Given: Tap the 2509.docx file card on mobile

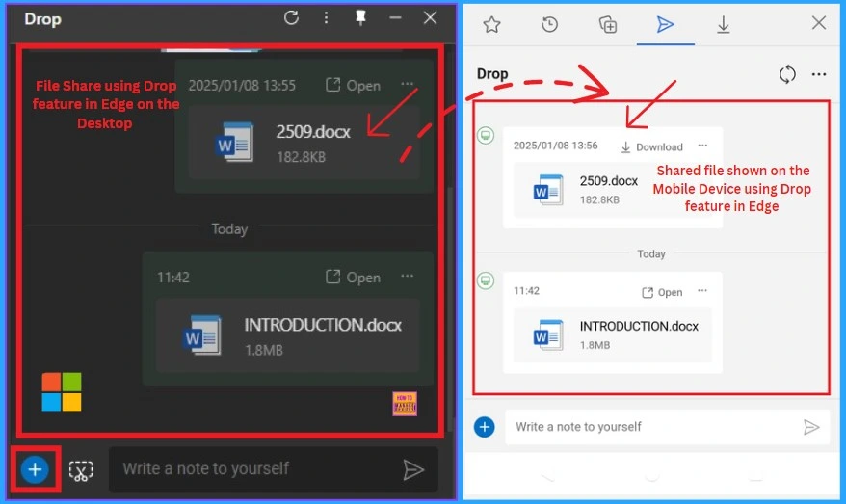Looking at the screenshot, I should (613, 190).
